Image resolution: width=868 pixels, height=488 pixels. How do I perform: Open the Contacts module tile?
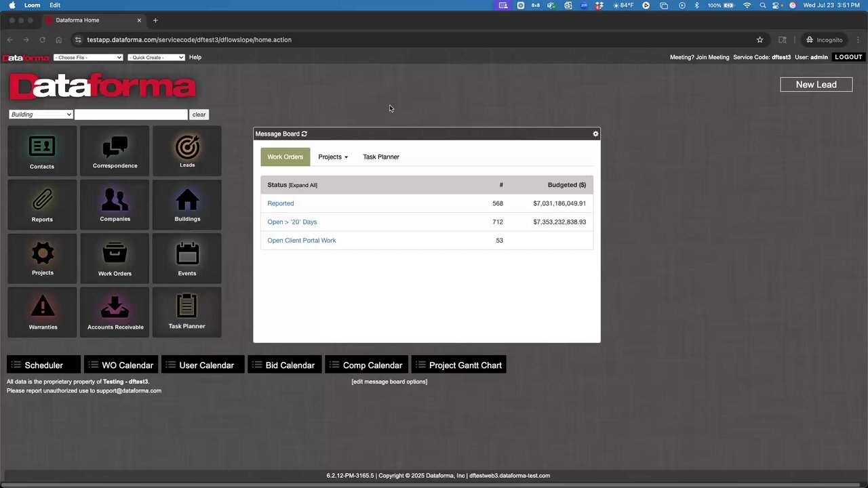click(42, 150)
